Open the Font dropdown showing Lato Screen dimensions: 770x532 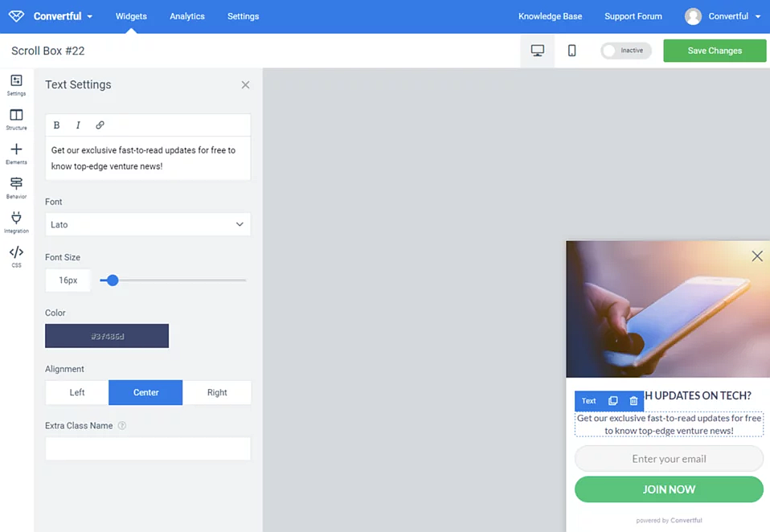148,224
